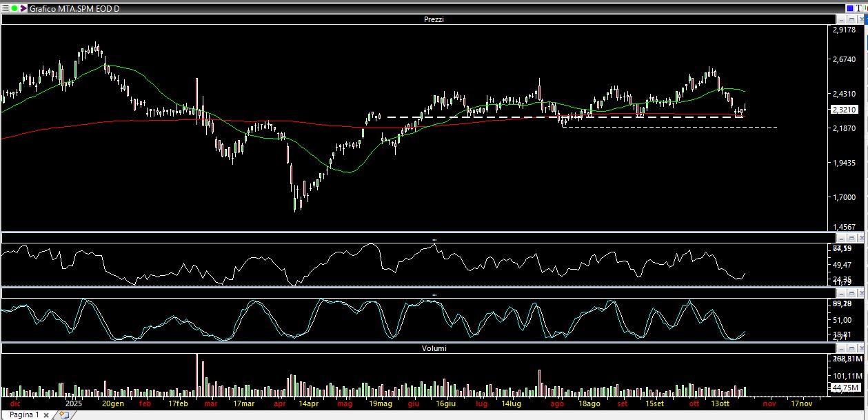Add a new page tab
868x420 pixels.
63,415
